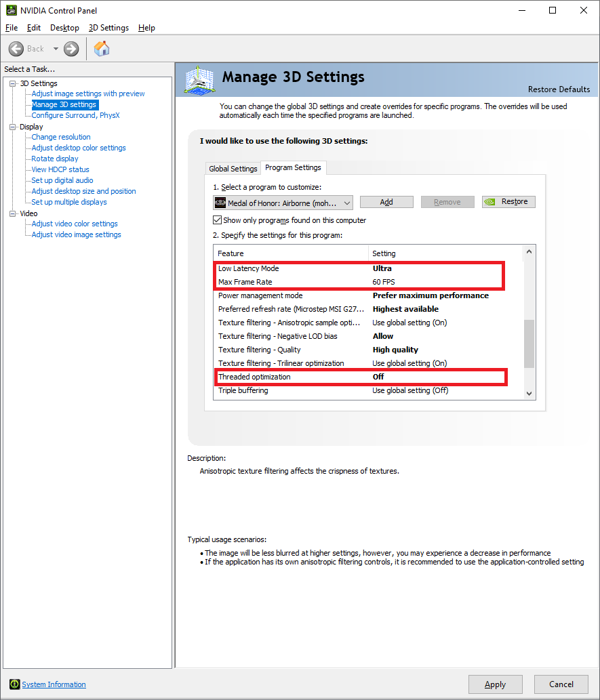
Task: Open Rotate display task
Action: click(54, 159)
